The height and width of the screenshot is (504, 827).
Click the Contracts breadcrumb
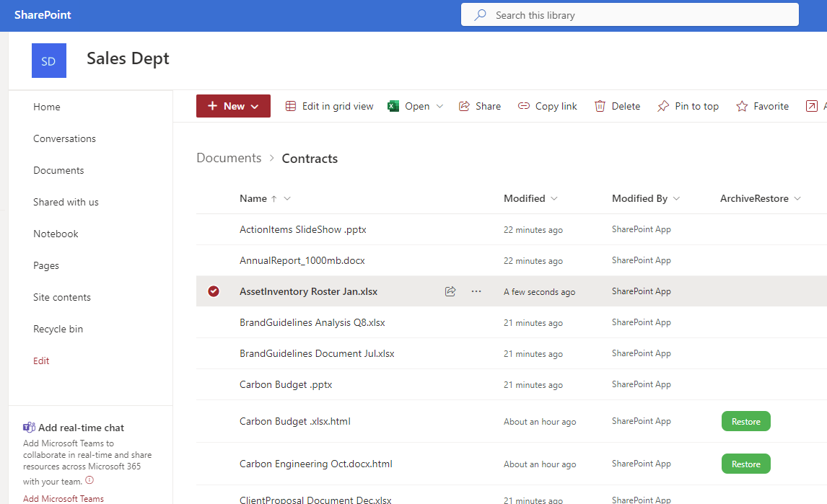(x=310, y=158)
